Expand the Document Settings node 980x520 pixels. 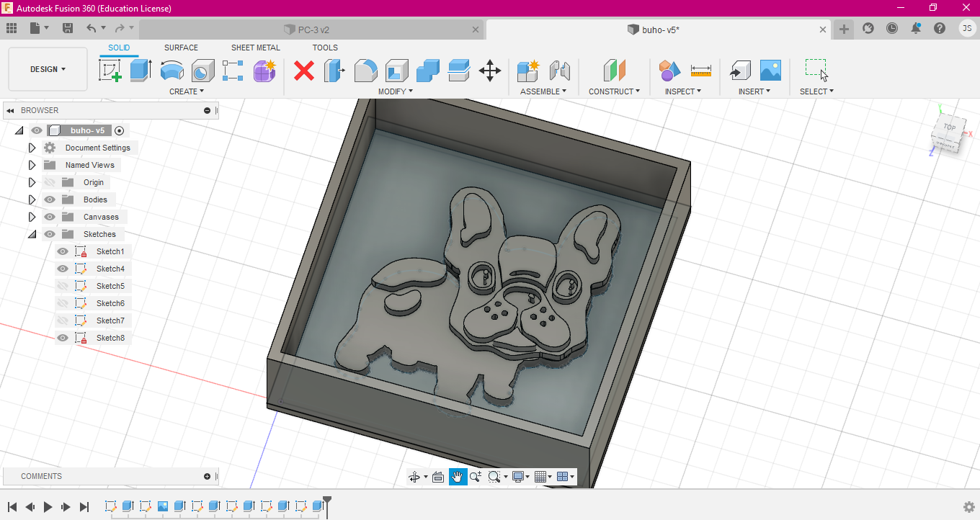[32, 148]
